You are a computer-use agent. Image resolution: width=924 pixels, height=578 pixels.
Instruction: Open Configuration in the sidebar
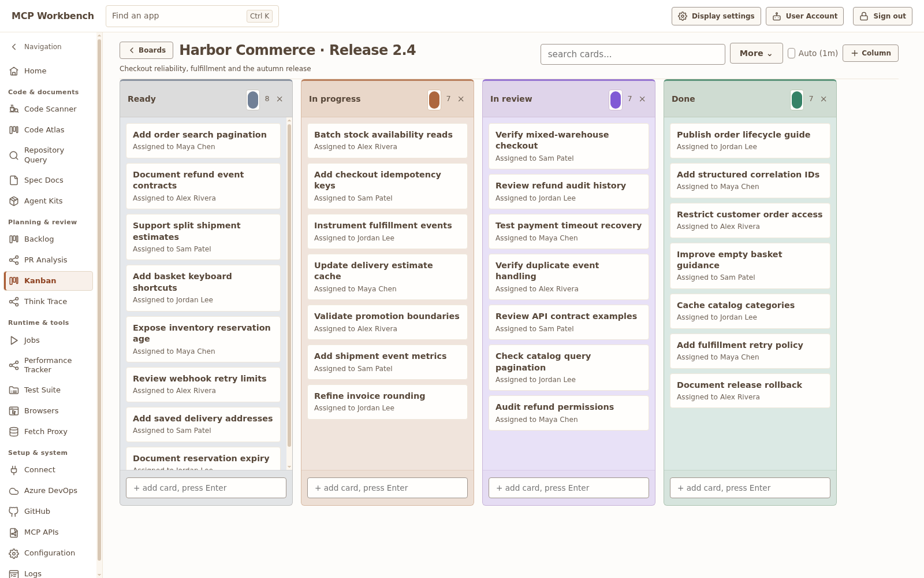(49, 553)
